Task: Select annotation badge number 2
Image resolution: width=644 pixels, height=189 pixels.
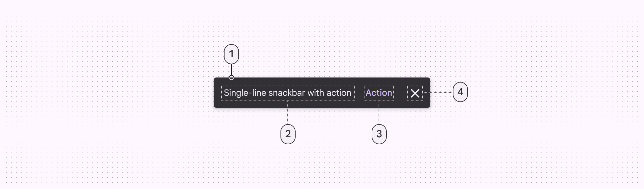Action: 288,134
